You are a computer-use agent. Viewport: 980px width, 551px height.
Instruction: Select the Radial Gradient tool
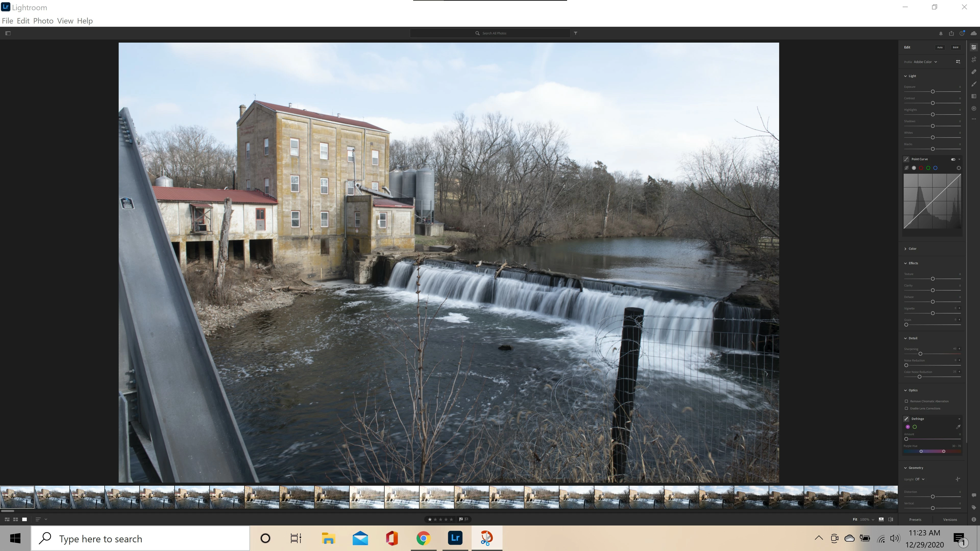[974, 108]
